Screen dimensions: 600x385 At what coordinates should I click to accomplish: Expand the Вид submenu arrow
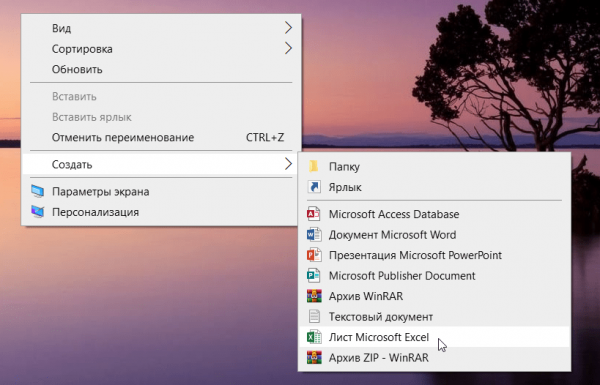click(x=288, y=28)
